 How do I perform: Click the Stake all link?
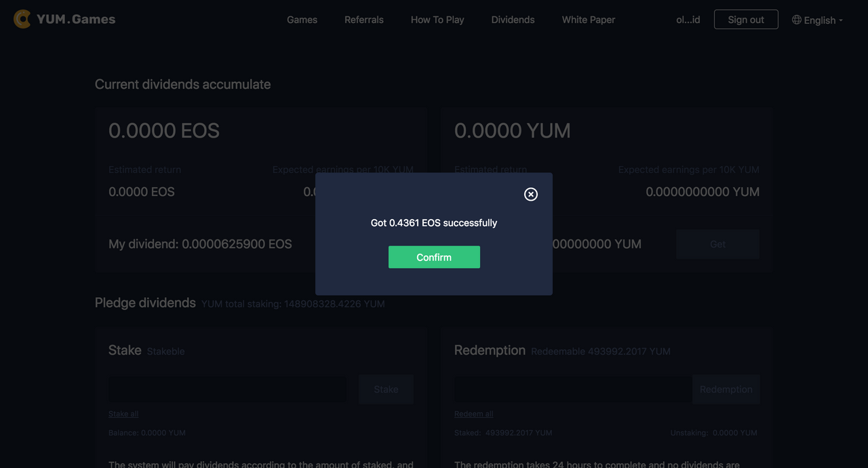tap(123, 414)
